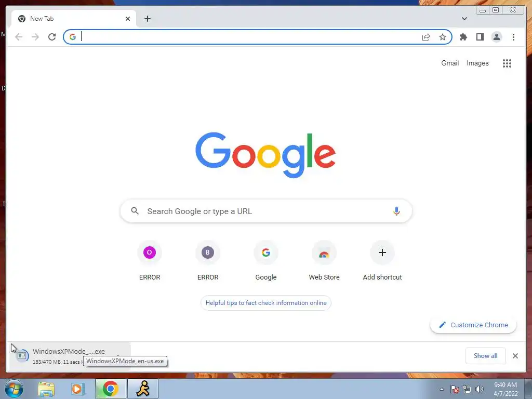Open the profile avatar menu
The image size is (532, 399).
click(x=496, y=37)
